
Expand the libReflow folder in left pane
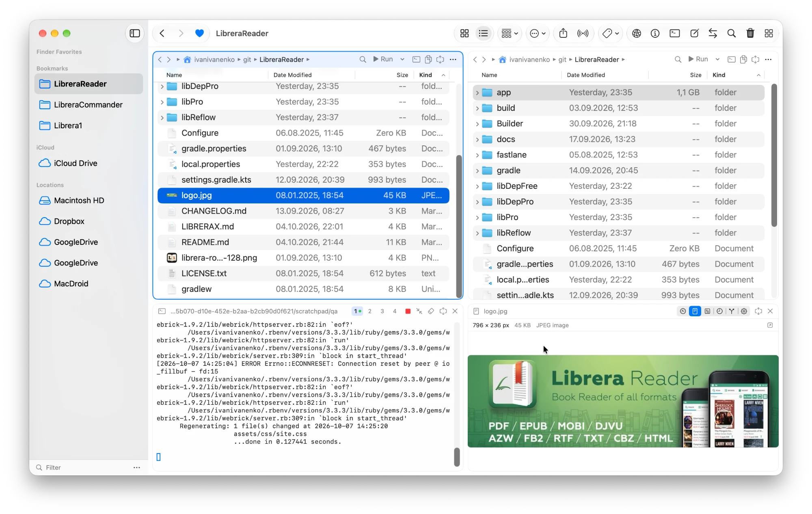click(162, 118)
